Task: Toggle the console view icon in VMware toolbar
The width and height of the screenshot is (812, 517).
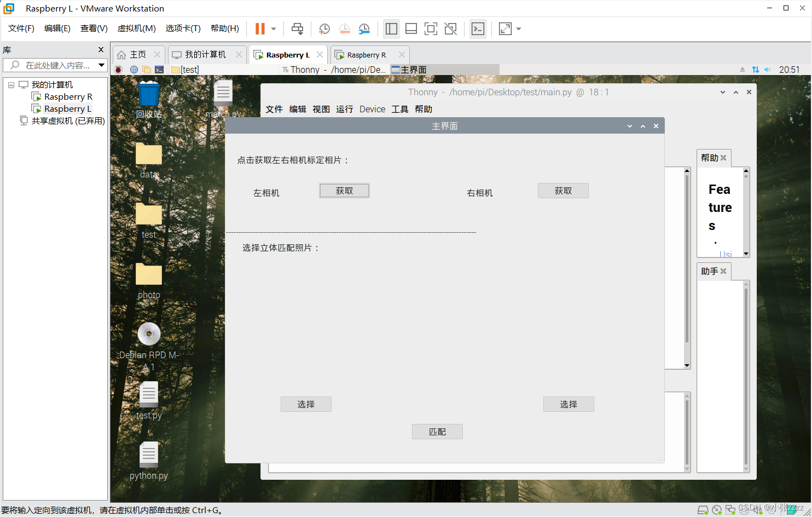Action: (x=478, y=29)
